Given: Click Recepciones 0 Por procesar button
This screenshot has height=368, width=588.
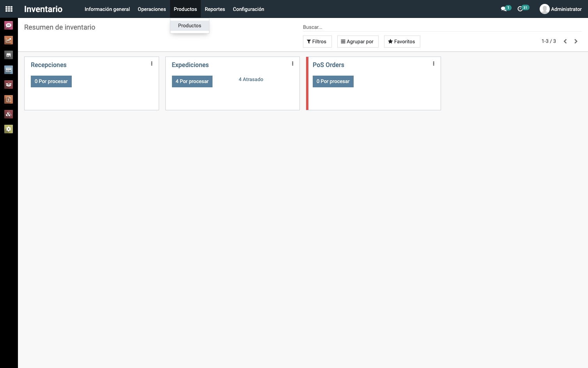Looking at the screenshot, I should [51, 81].
